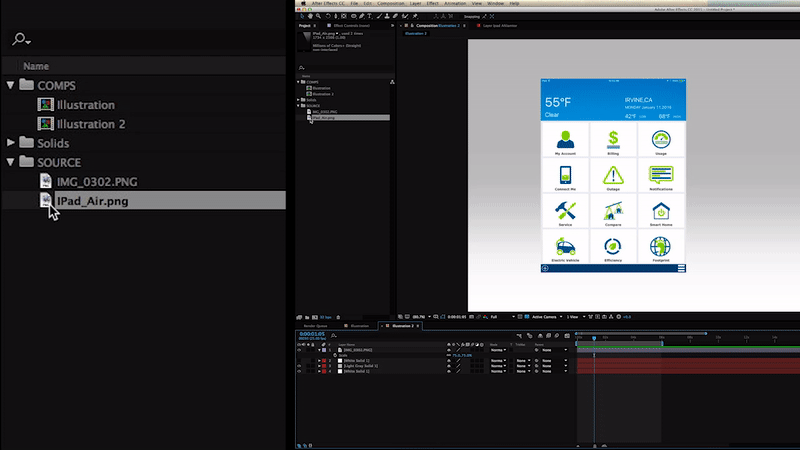Open the Illustration composition item
Viewport: 800px width, 450px height.
tap(85, 105)
